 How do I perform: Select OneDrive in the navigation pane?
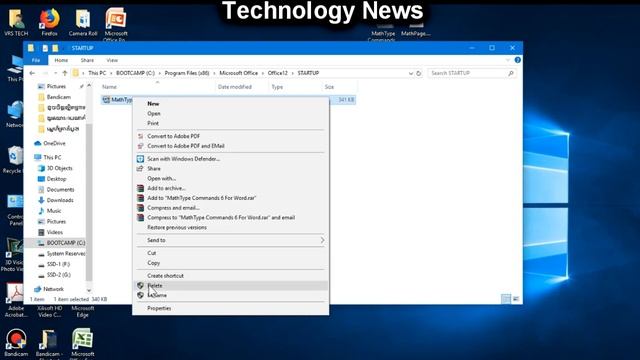pyautogui.click(x=54, y=143)
